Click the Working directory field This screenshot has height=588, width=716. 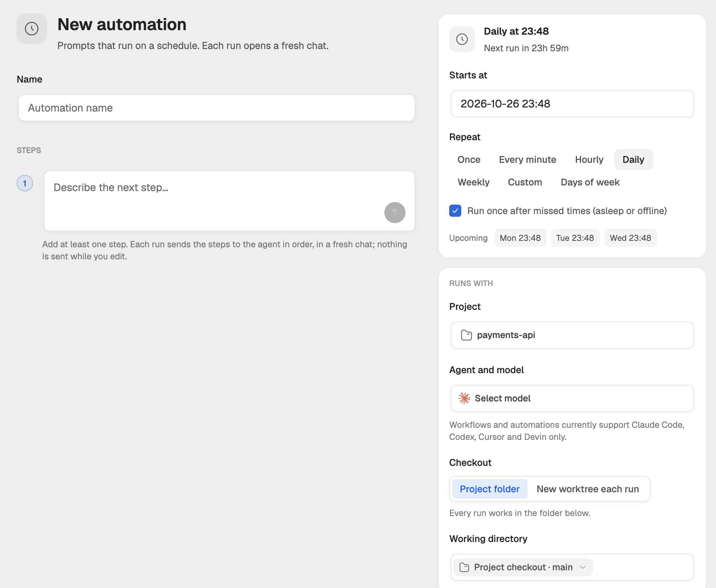[572, 567]
